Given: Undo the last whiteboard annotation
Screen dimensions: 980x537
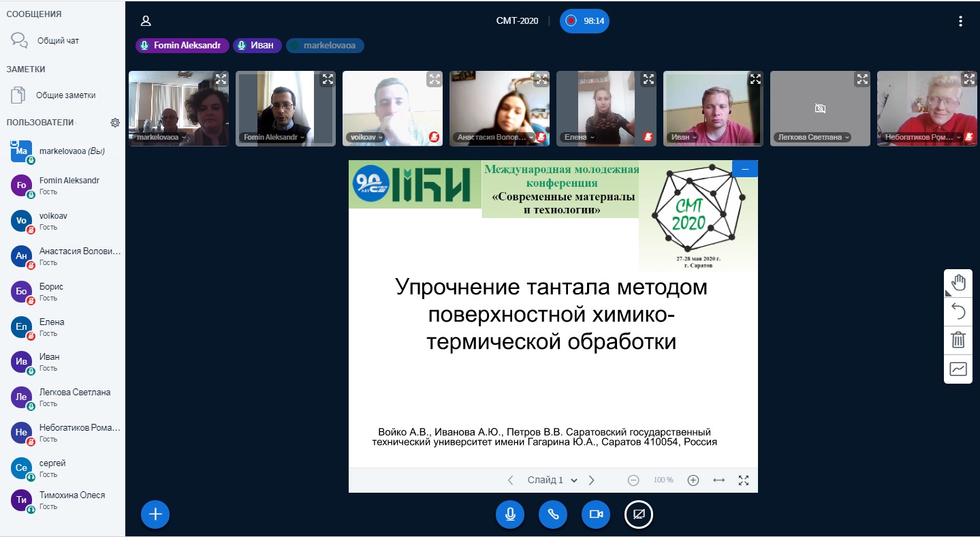Looking at the screenshot, I should point(958,311).
